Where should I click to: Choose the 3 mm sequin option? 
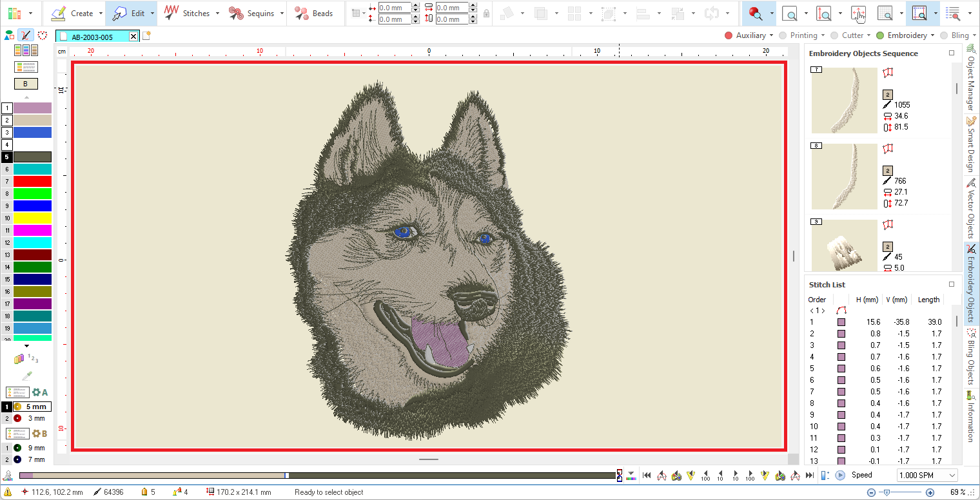(x=32, y=418)
